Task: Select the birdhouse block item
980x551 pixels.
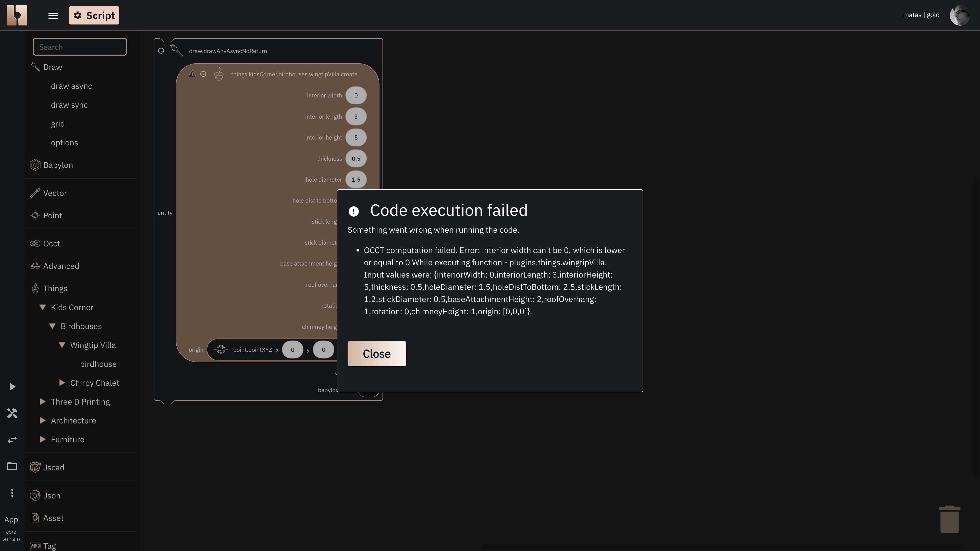Action: point(98,364)
